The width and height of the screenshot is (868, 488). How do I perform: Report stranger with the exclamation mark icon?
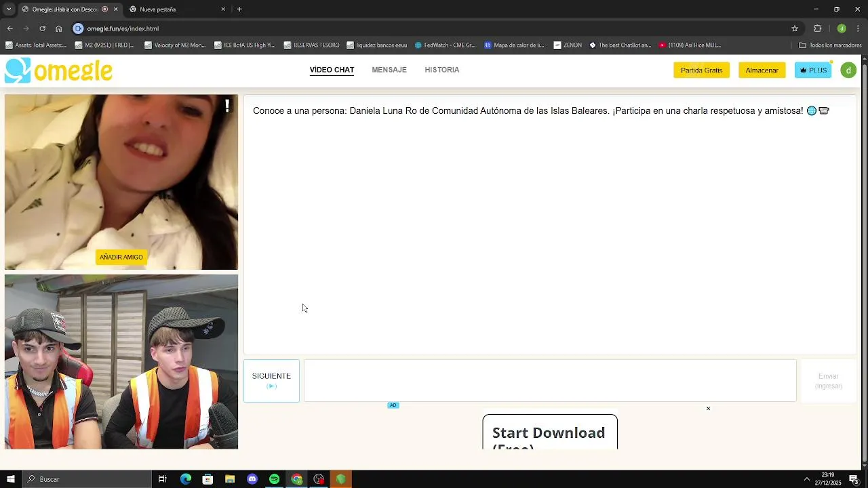point(227,106)
